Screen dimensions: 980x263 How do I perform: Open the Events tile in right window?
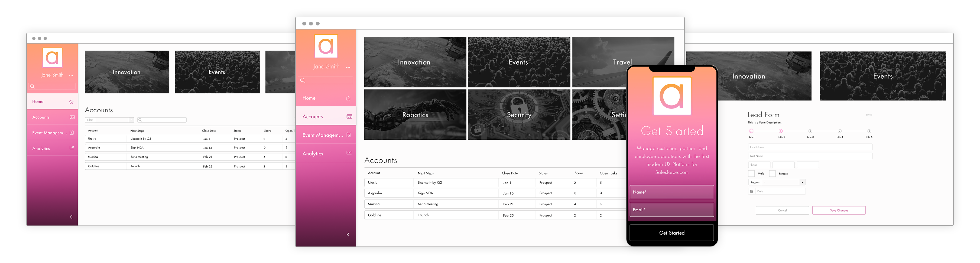882,76
